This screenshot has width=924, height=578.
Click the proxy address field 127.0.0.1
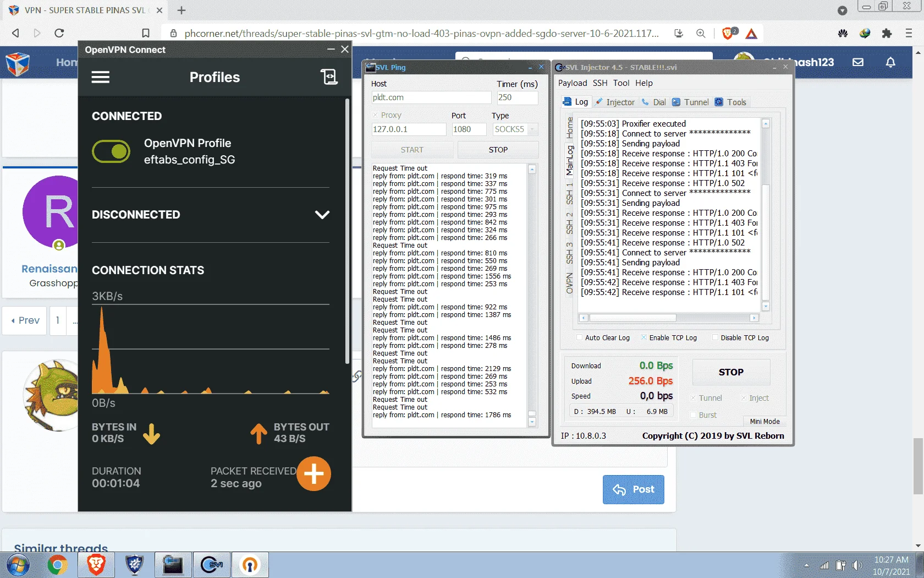coord(409,129)
